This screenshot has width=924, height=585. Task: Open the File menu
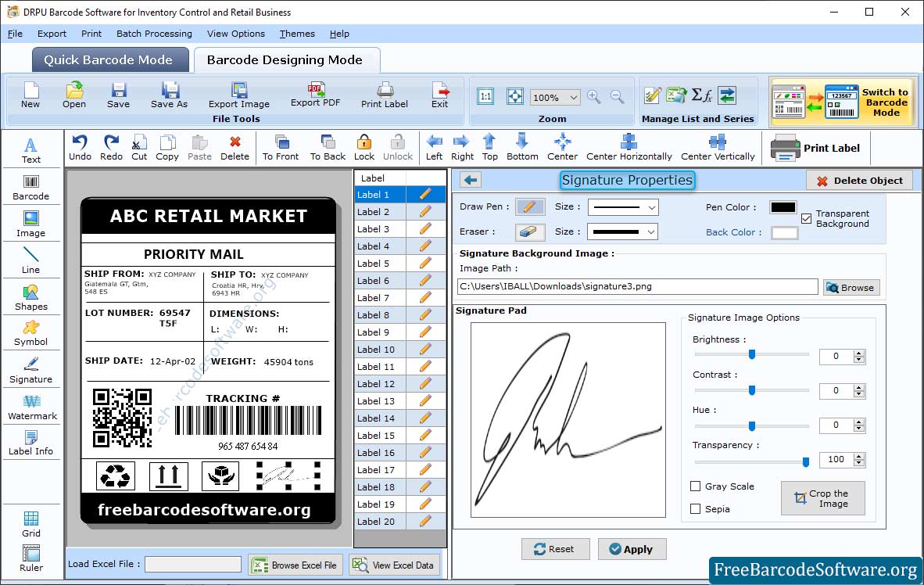(15, 34)
